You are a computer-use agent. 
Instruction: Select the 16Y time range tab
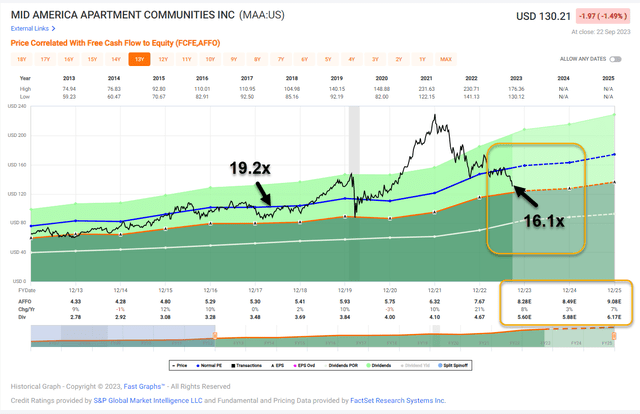(x=69, y=59)
